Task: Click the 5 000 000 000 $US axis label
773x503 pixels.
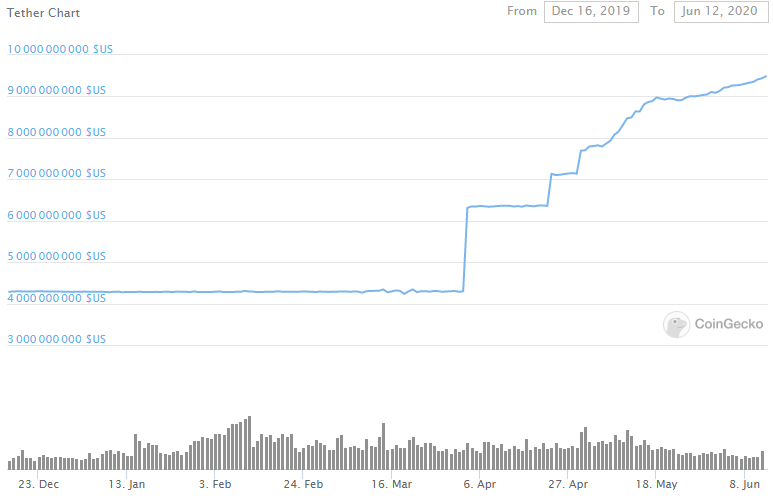Action: (x=57, y=256)
